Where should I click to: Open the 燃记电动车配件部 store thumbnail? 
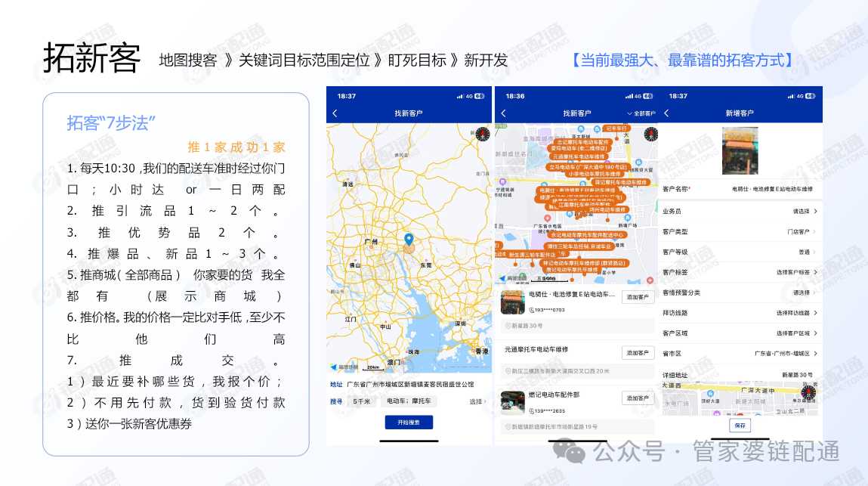point(513,403)
